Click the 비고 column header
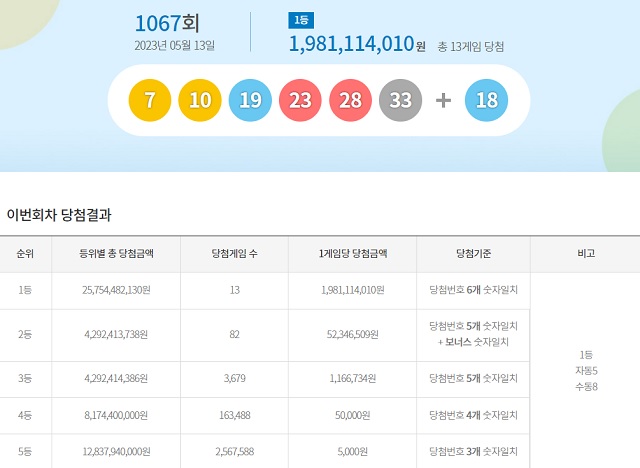 pos(586,254)
